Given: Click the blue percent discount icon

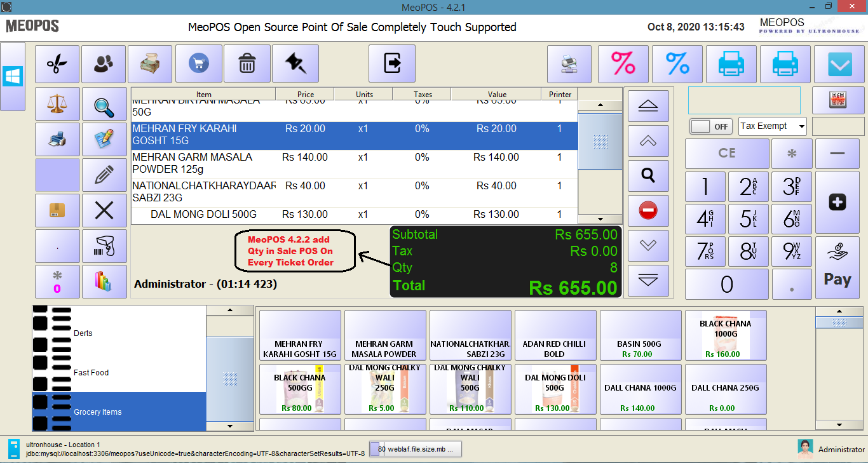Looking at the screenshot, I should [x=677, y=64].
